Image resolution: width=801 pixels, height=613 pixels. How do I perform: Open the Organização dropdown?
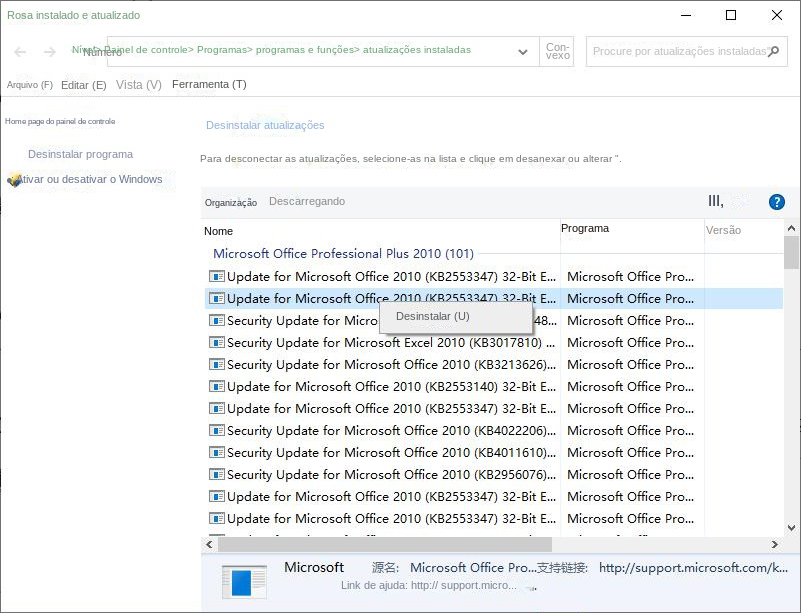coord(231,202)
